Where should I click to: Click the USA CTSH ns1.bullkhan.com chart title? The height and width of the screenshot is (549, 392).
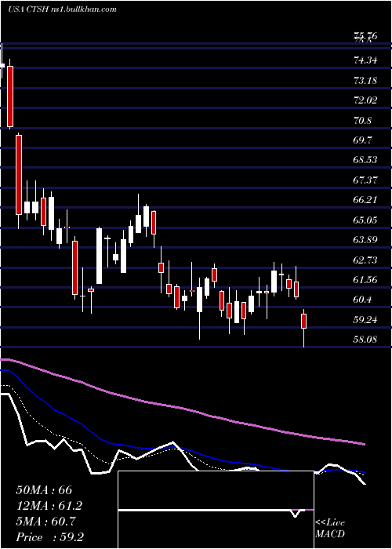tap(62, 9)
